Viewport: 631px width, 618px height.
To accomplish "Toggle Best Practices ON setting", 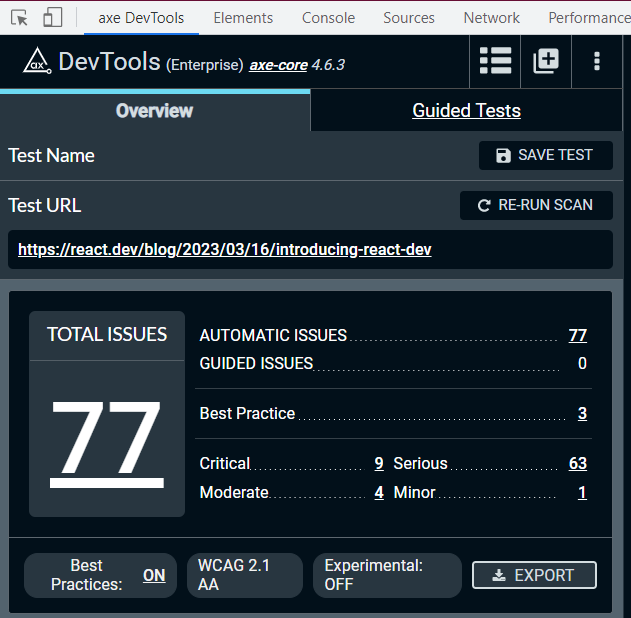I will [154, 575].
